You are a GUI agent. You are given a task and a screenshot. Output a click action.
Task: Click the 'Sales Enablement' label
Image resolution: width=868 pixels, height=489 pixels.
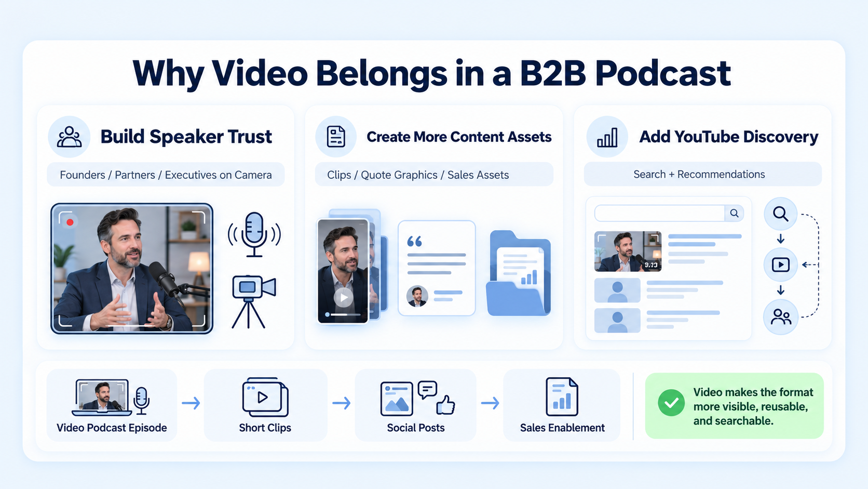[562, 428]
